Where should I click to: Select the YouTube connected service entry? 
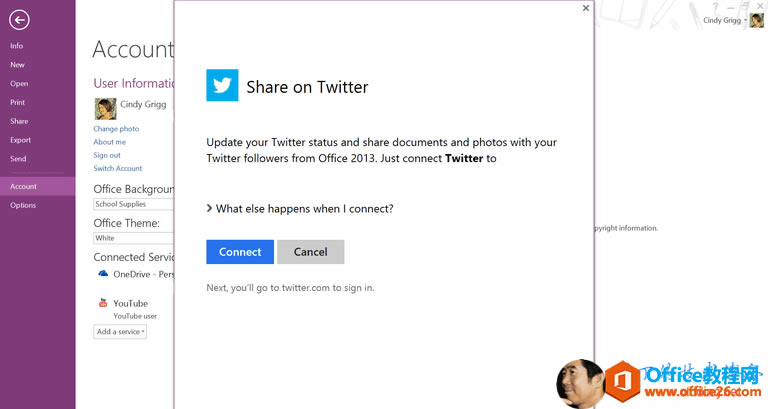[130, 304]
